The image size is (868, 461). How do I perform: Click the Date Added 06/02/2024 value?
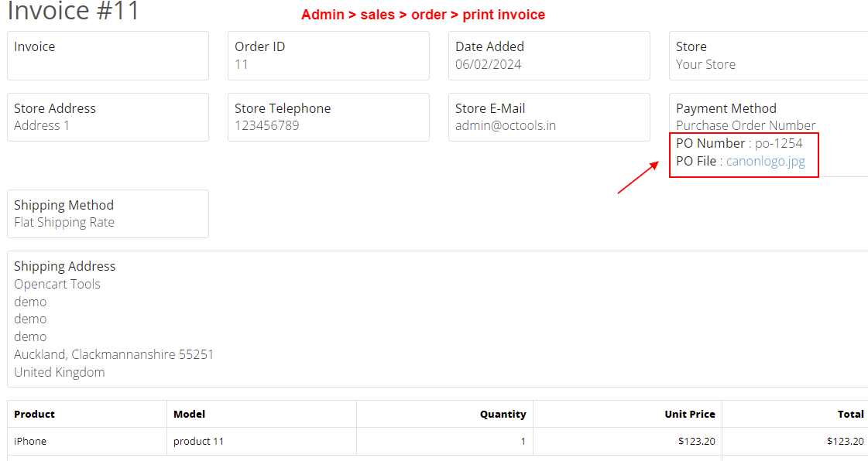(x=489, y=65)
